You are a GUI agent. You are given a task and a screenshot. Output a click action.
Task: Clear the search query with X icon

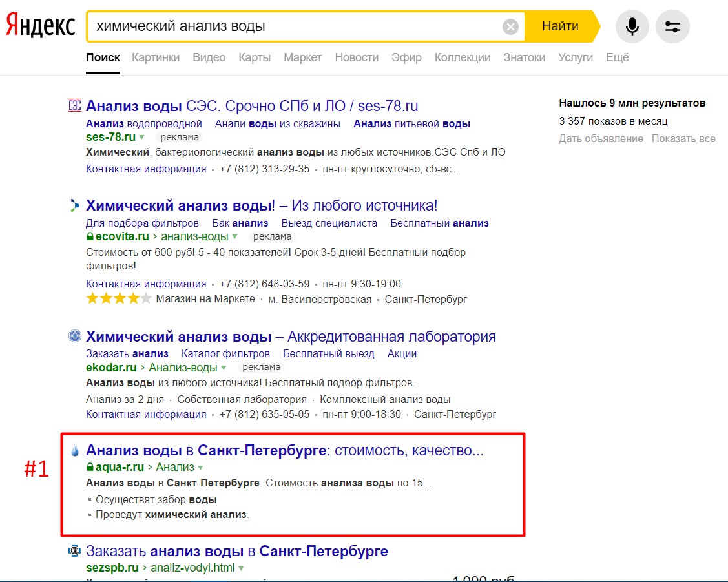510,27
